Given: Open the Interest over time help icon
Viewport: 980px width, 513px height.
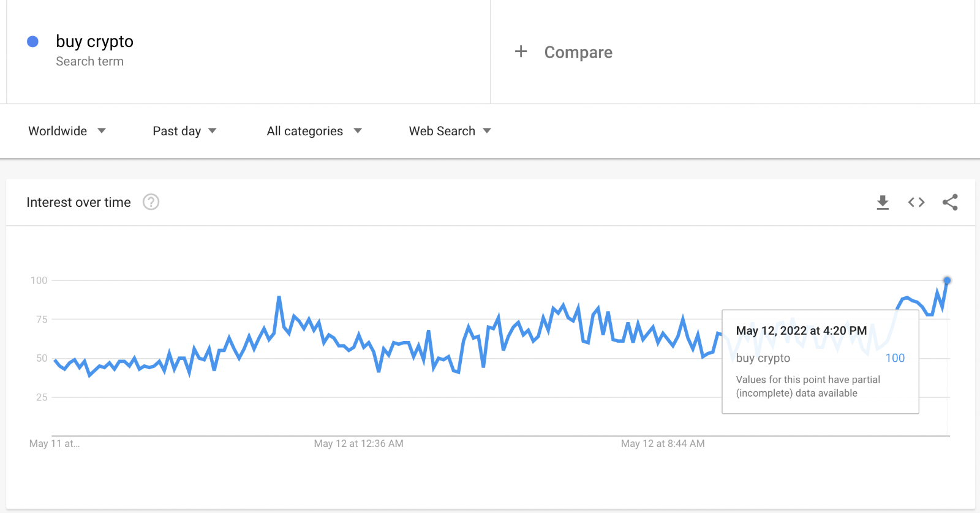Looking at the screenshot, I should click(151, 202).
